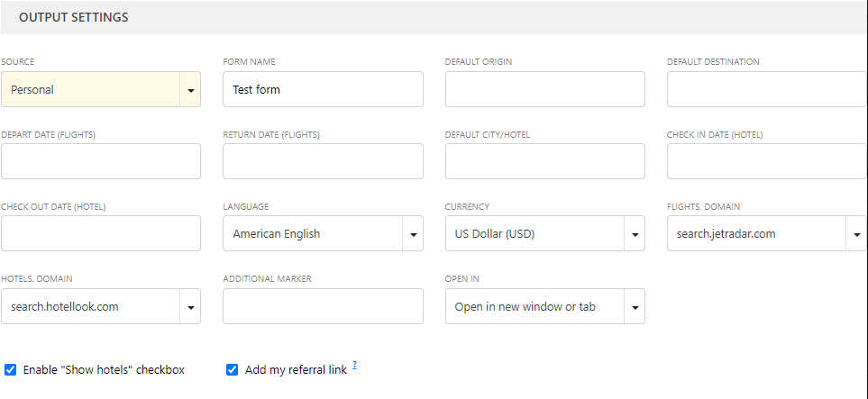Image resolution: width=868 pixels, height=399 pixels.
Task: Click the Form Name field with Test form
Action: (323, 90)
